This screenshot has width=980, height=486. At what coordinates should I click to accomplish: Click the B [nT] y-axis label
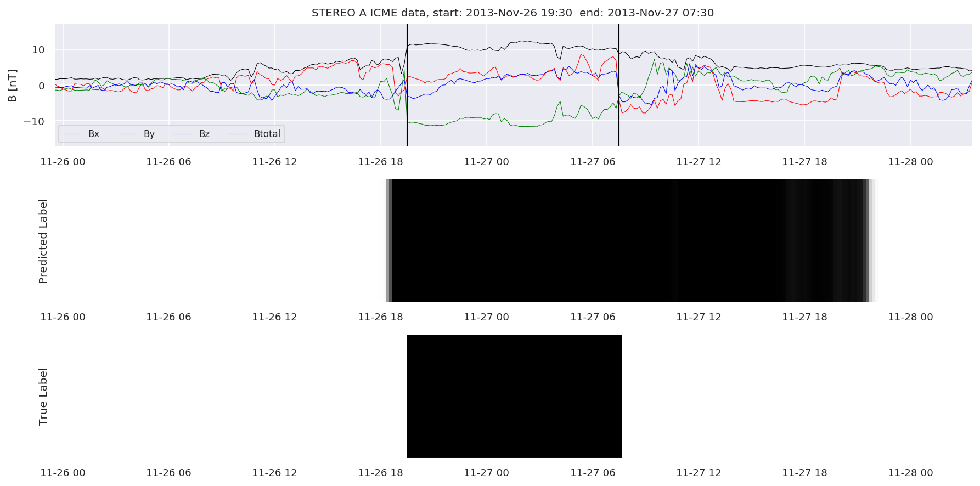tap(12, 86)
